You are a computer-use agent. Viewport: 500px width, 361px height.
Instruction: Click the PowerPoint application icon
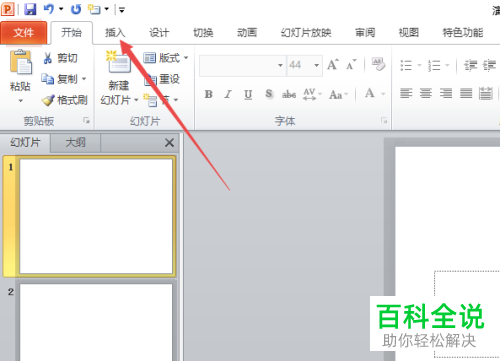[x=8, y=9]
